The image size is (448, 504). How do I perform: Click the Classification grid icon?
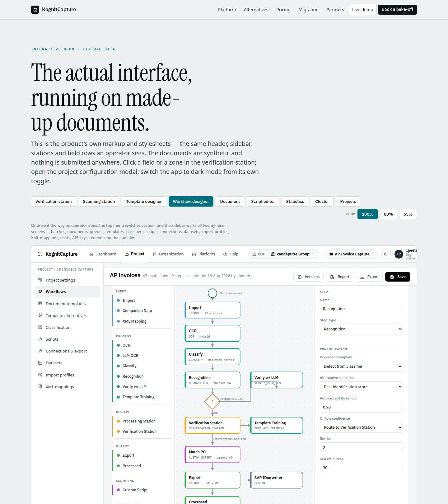40,327
